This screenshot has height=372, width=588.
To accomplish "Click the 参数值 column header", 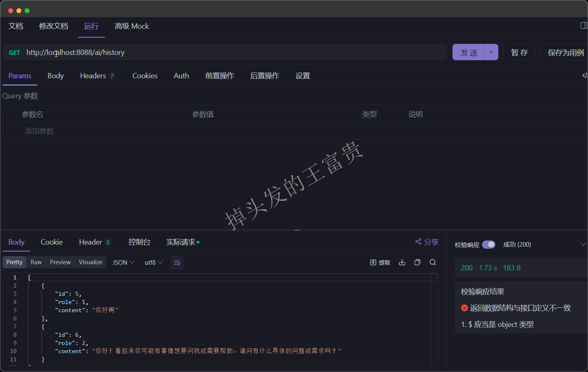I will pos(203,114).
